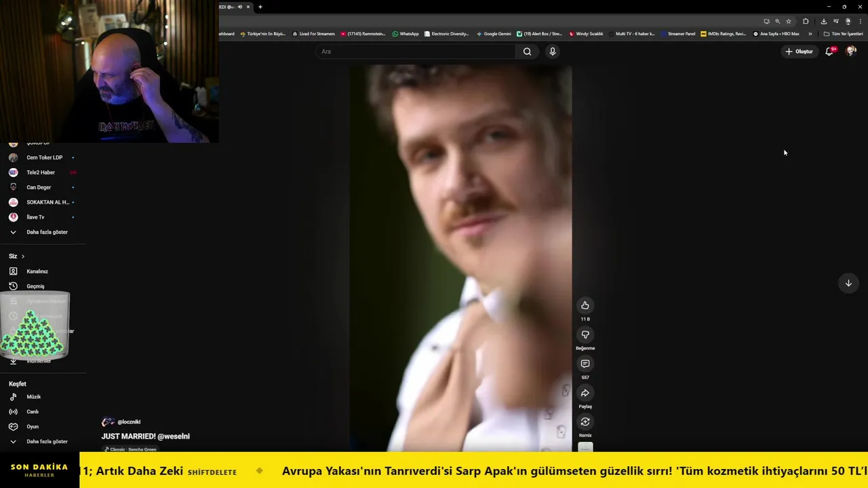
Task: Open Tüm Yer İşaretleri bookmarks folder
Action: 843,34
